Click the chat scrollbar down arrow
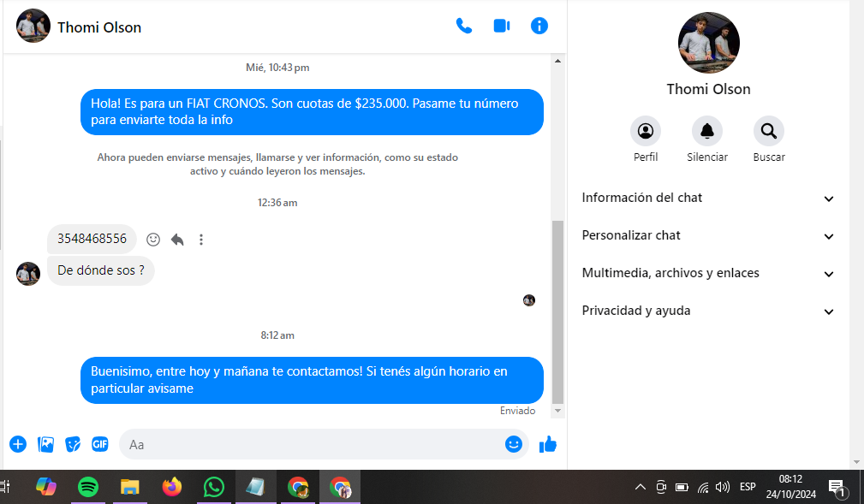The height and width of the screenshot is (504, 864). click(x=557, y=411)
